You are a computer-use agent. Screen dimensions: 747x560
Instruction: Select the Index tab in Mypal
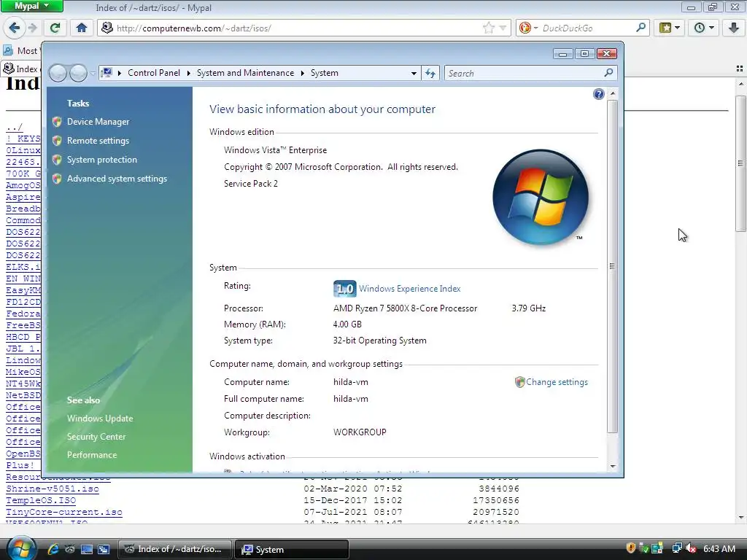pos(20,69)
